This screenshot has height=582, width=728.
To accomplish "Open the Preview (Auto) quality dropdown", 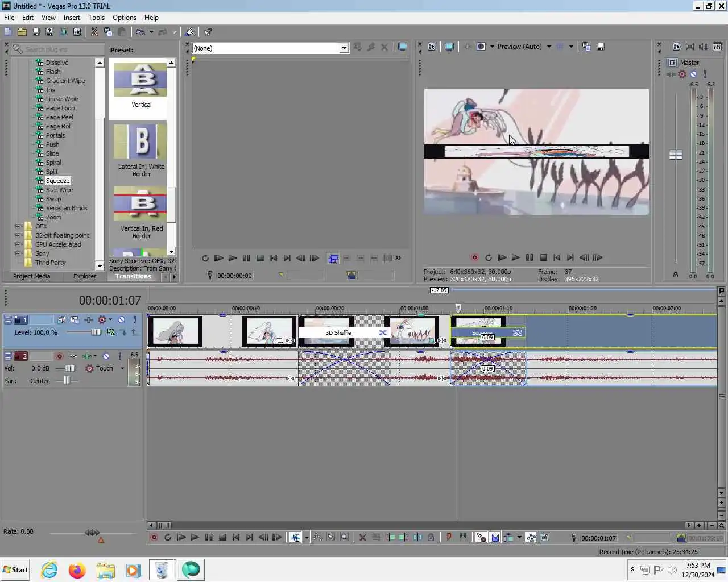I will point(549,47).
